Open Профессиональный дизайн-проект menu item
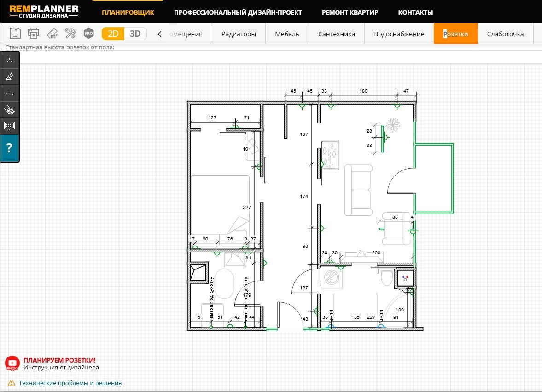 [x=238, y=12]
